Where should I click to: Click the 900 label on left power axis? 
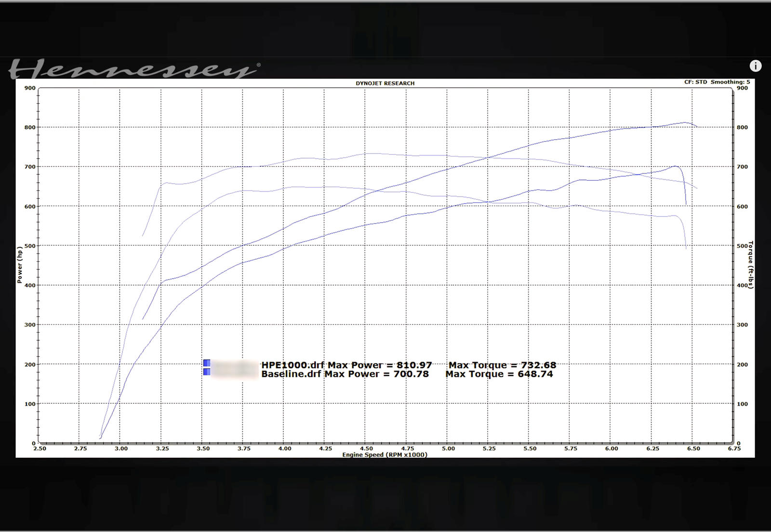[30, 88]
